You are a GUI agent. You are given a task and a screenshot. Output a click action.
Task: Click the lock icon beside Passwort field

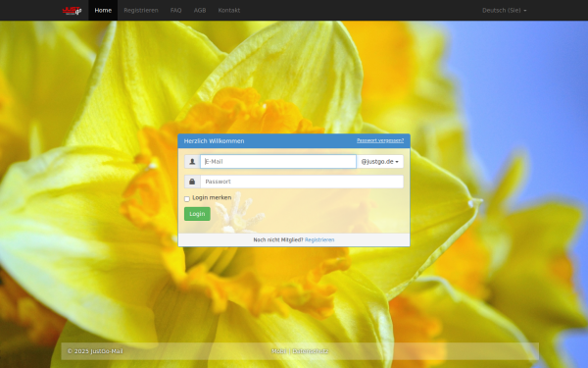coord(192,182)
